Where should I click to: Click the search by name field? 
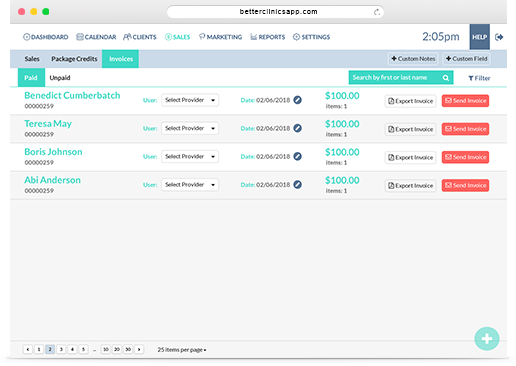click(x=395, y=78)
